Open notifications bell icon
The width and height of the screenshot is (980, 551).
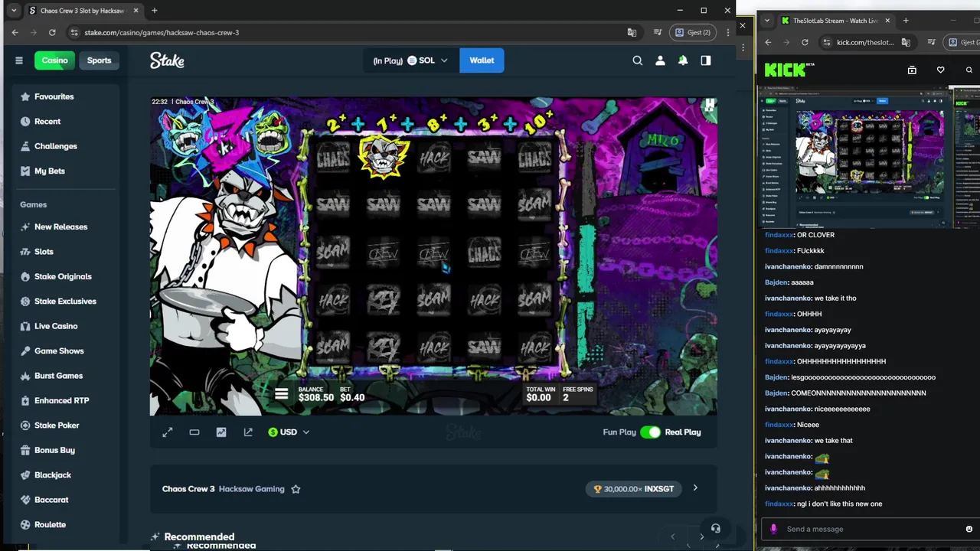point(683,60)
